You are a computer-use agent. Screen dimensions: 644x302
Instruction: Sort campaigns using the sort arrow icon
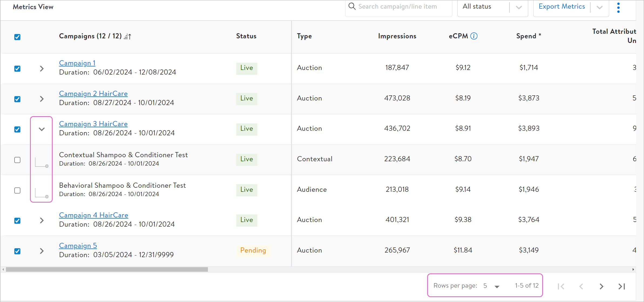coord(128,36)
